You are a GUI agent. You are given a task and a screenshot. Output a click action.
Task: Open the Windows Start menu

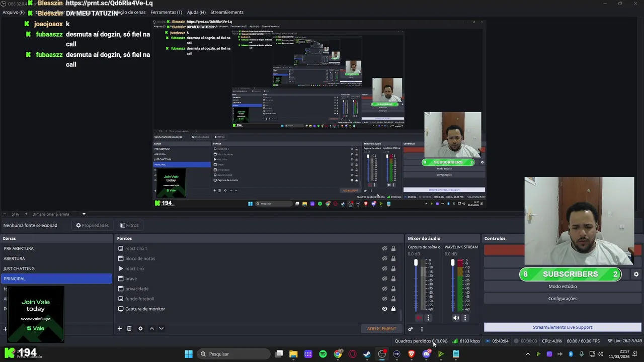(x=189, y=354)
